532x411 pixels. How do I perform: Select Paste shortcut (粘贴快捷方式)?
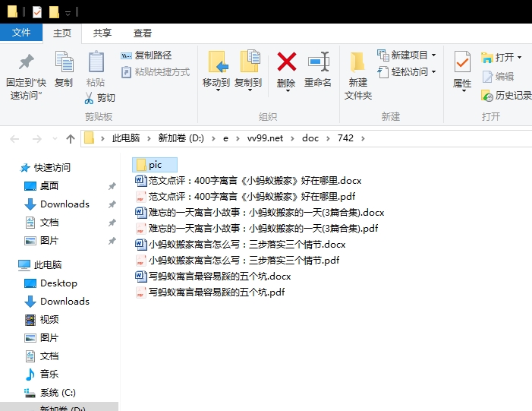click(155, 72)
